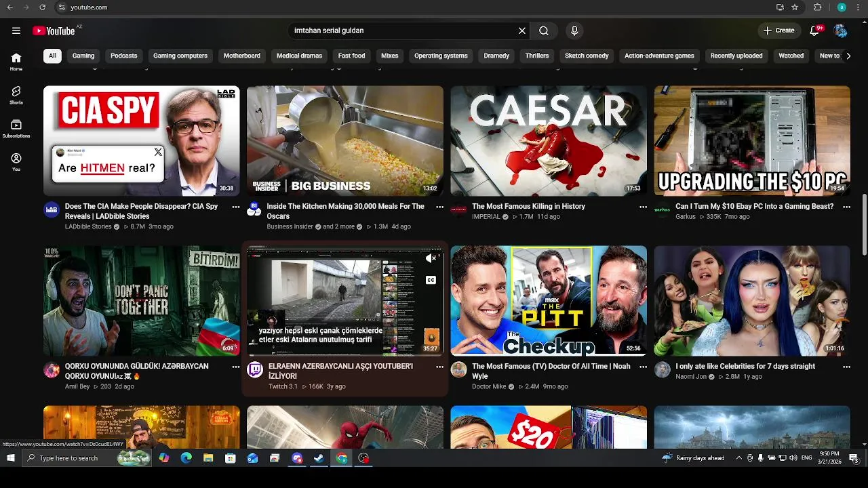Open options for QORXU OYUNUNDA video
868x488 pixels.
(236, 367)
